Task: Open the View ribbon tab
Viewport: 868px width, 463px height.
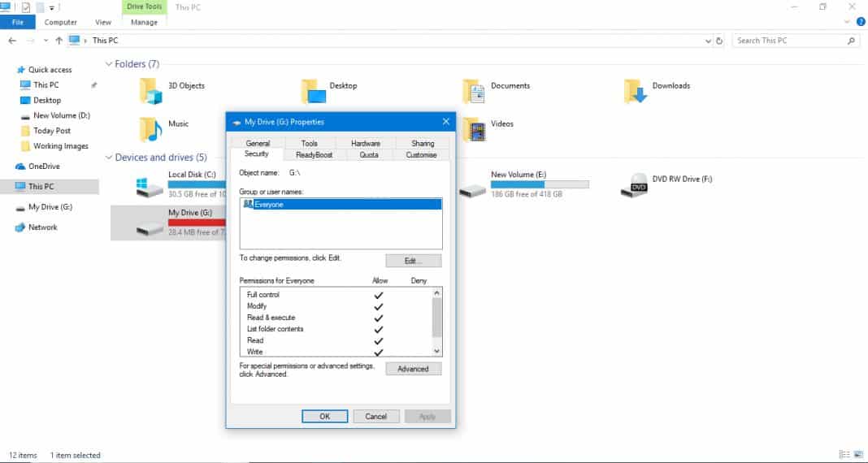Action: [x=103, y=22]
